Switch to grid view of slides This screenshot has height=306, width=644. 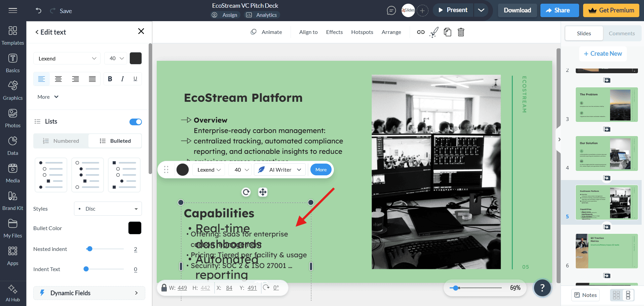pyautogui.click(x=616, y=295)
